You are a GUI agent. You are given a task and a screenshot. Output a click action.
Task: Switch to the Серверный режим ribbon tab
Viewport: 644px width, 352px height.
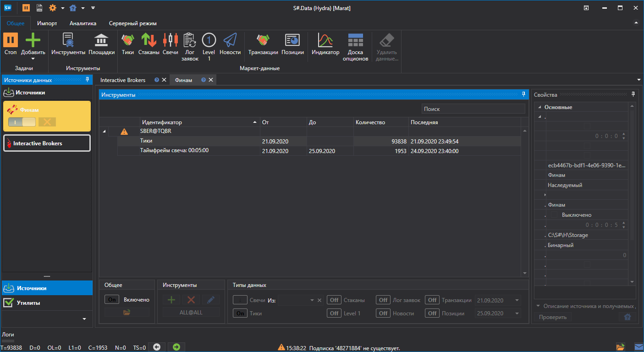pyautogui.click(x=133, y=23)
